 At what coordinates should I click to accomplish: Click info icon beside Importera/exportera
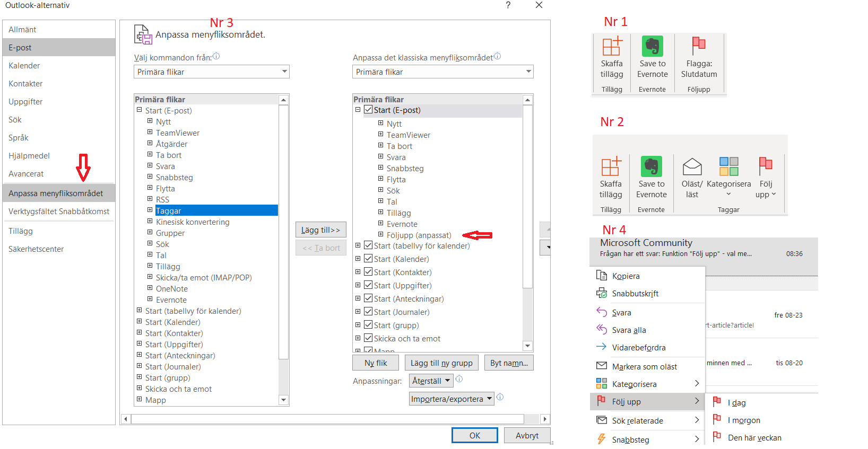click(500, 397)
